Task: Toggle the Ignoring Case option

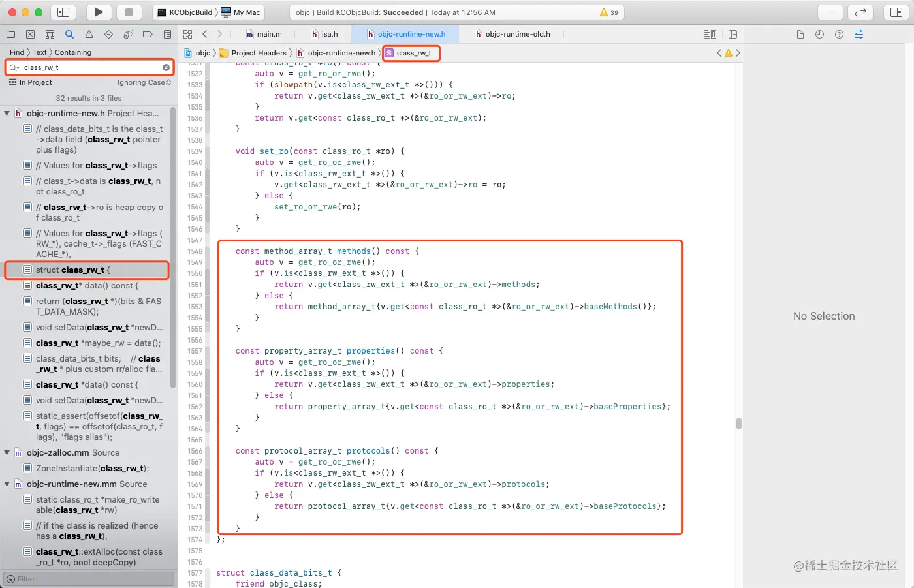Action: (144, 82)
